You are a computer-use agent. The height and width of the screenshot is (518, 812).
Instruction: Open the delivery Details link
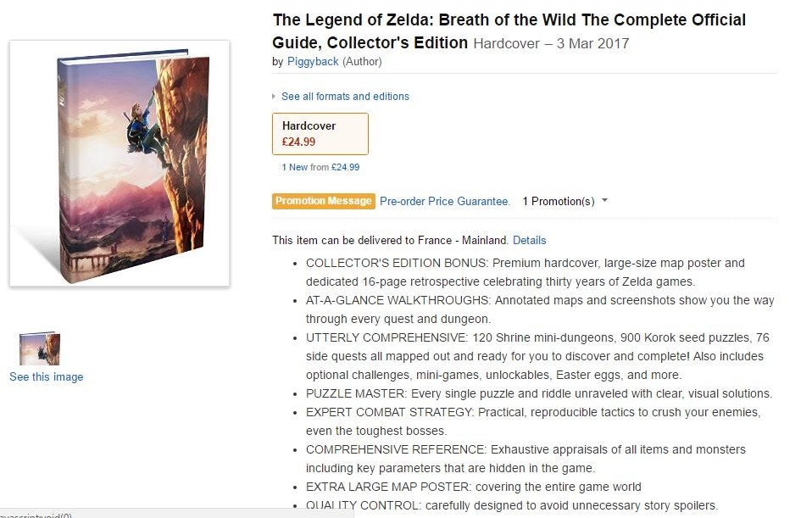click(x=529, y=241)
